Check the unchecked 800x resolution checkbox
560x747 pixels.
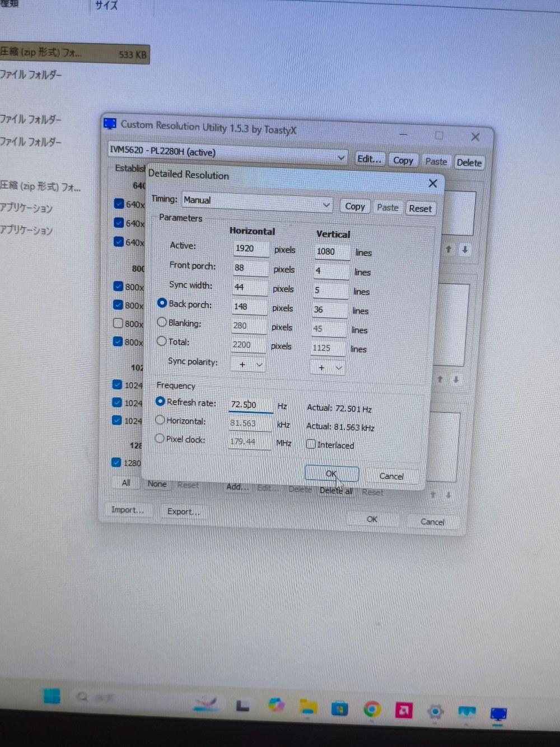click(118, 323)
